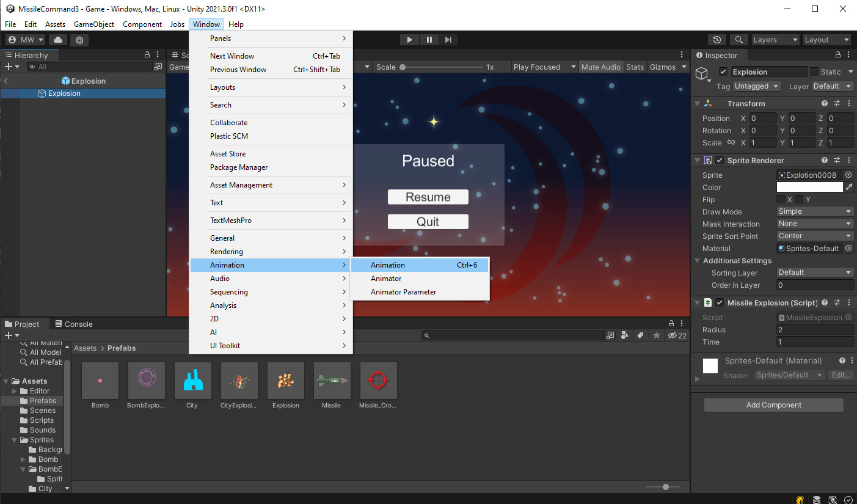The height and width of the screenshot is (504, 857).
Task: Click the Step Forward playback icon
Action: [x=448, y=39]
